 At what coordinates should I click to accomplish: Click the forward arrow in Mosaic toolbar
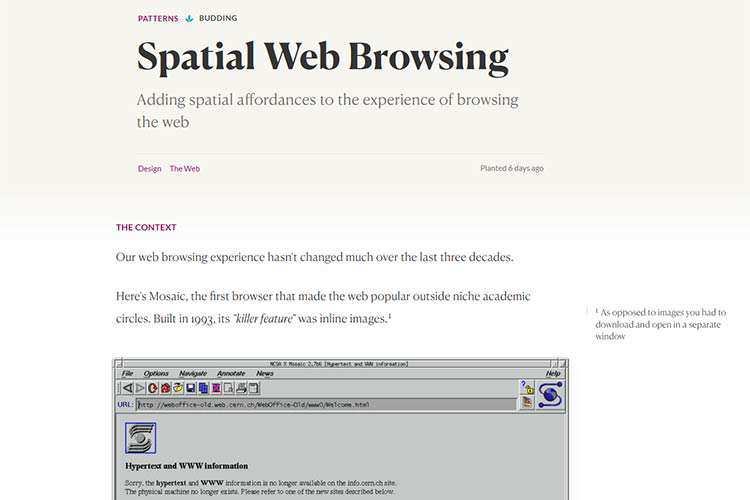[x=140, y=387]
